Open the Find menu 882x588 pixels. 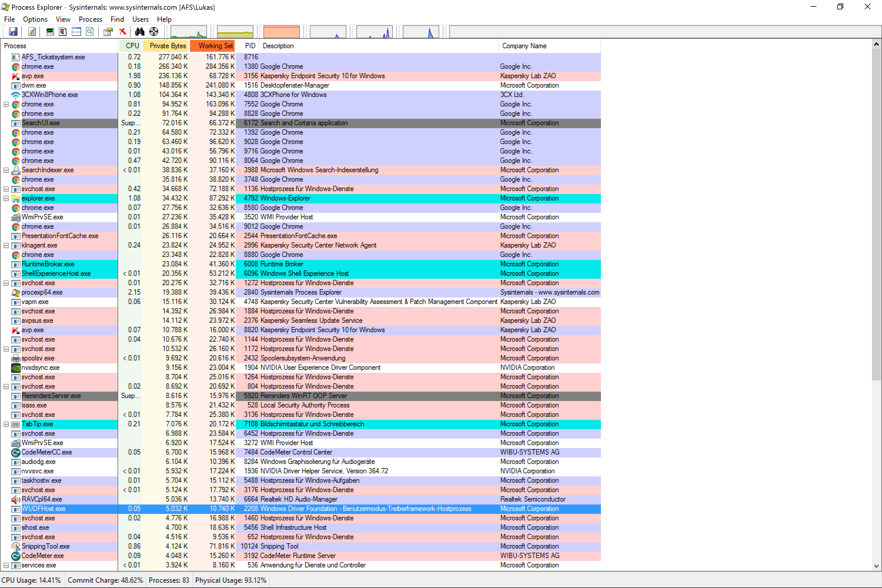[x=117, y=19]
